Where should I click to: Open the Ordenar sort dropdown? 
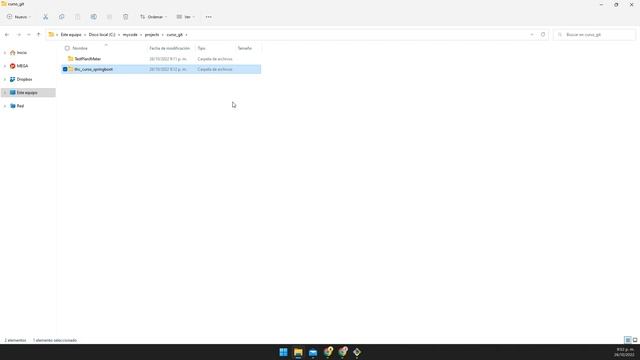coord(153,17)
